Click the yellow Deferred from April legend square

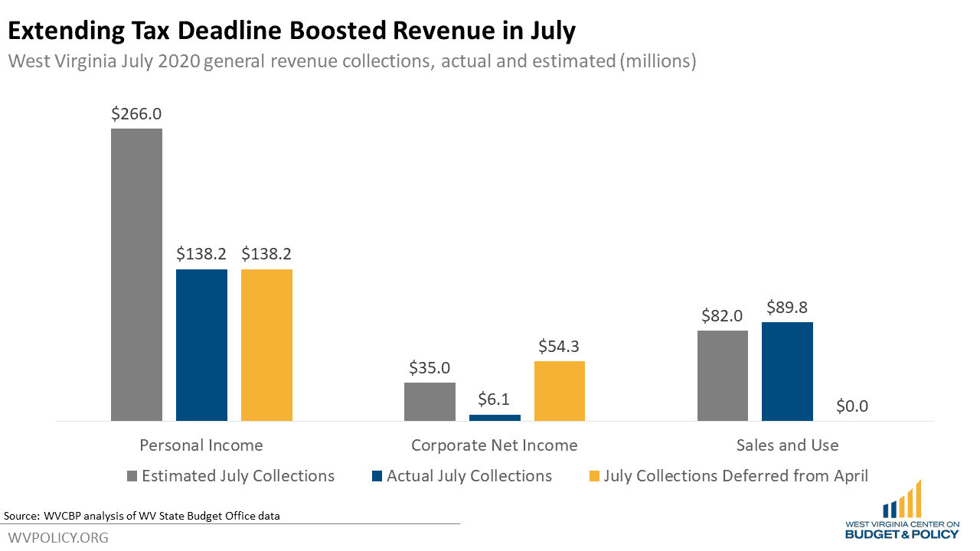click(595, 475)
